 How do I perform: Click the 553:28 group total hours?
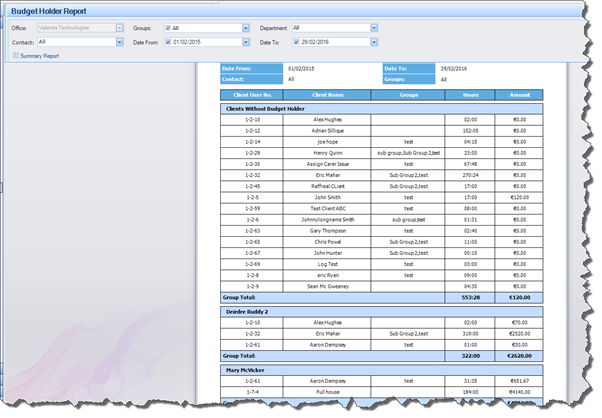click(x=470, y=297)
